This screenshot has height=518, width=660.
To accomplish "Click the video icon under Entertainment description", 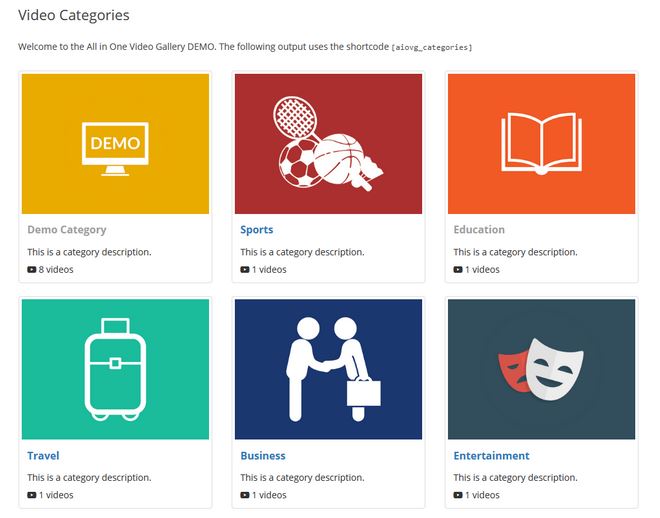I will point(458,495).
